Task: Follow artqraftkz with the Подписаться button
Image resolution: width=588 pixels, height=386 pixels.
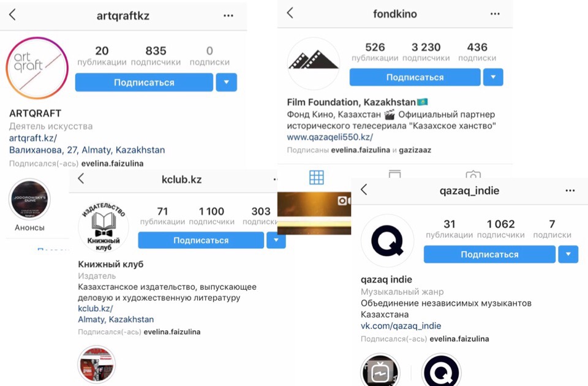Action: click(144, 82)
